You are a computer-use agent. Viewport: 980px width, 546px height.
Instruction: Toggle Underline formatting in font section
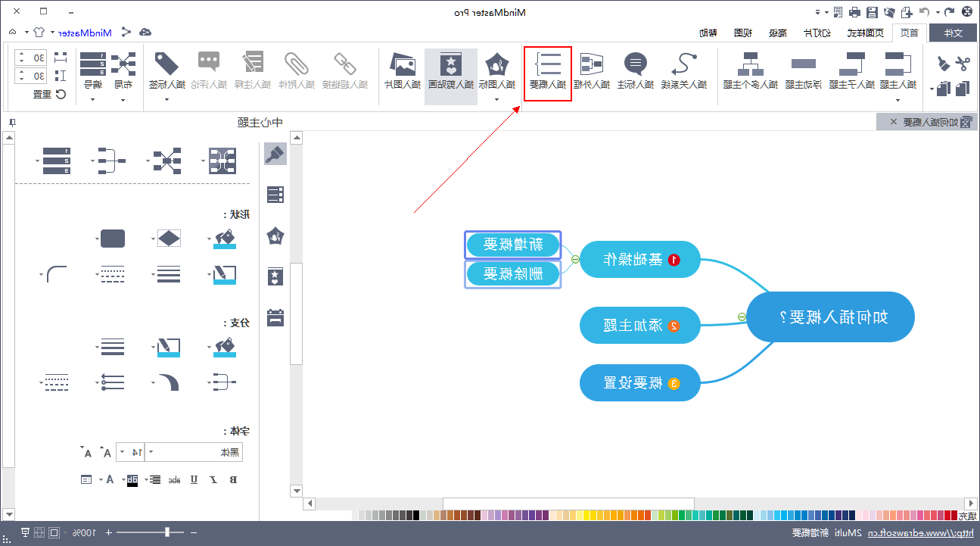coord(194,479)
